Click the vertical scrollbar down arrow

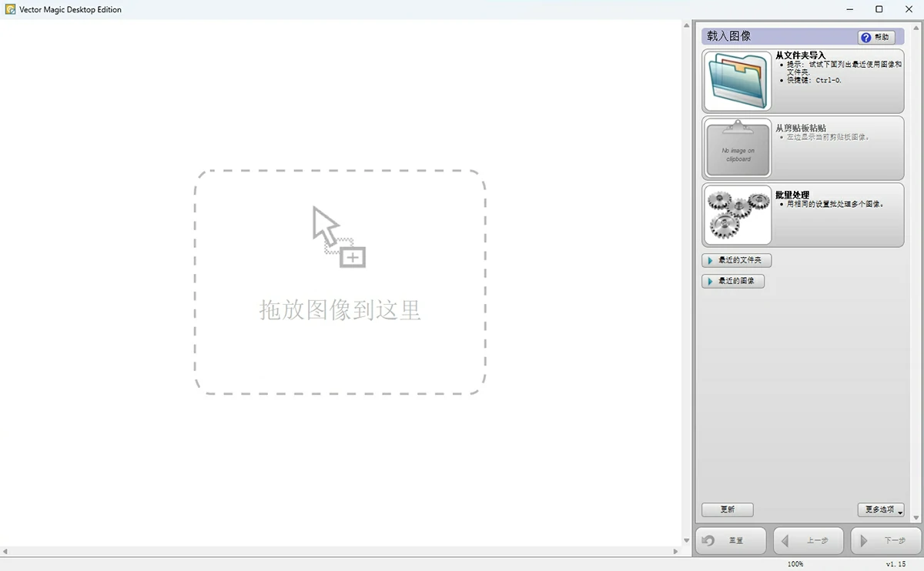687,541
